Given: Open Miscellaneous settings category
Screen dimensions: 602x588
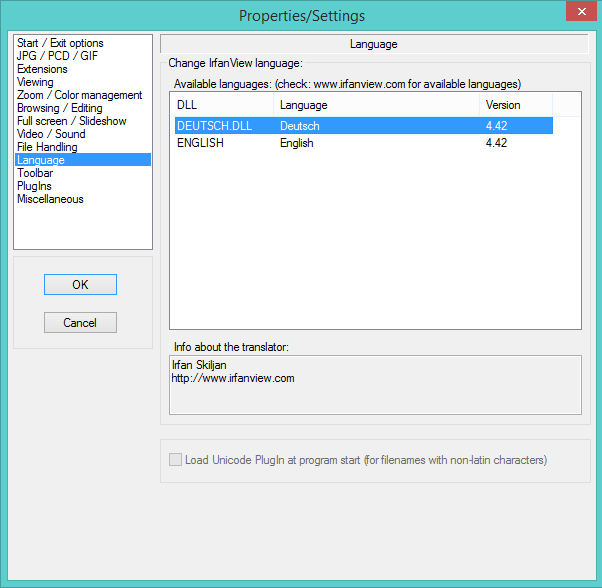Looking at the screenshot, I should 50,199.
